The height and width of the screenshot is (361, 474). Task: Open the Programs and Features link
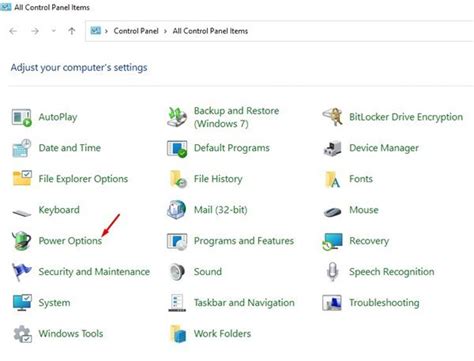coord(244,241)
